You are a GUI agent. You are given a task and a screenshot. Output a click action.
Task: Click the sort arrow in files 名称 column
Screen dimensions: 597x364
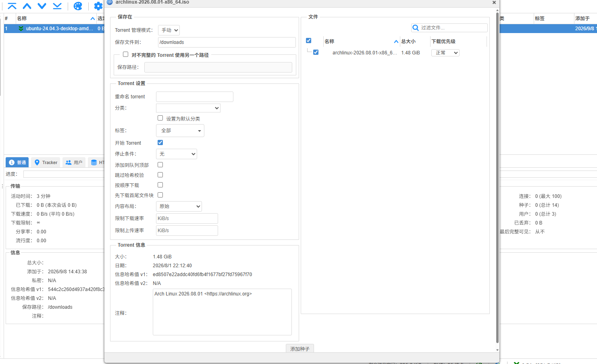pos(396,42)
